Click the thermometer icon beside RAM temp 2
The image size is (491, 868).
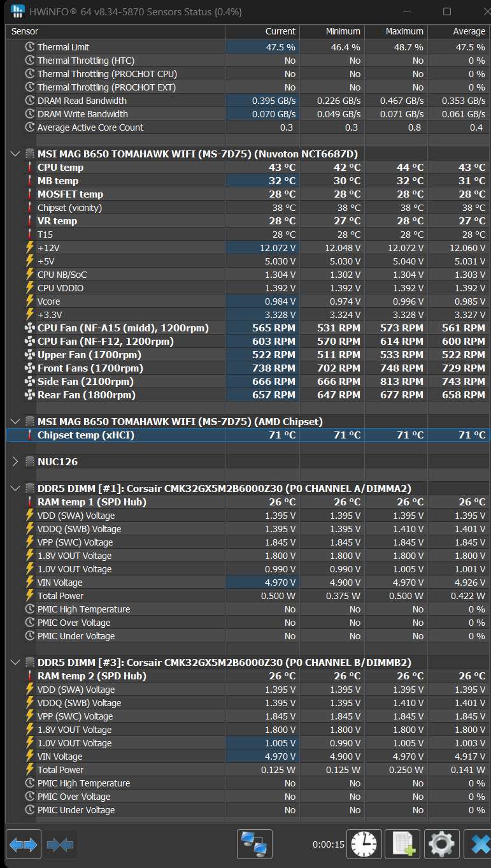(x=30, y=676)
